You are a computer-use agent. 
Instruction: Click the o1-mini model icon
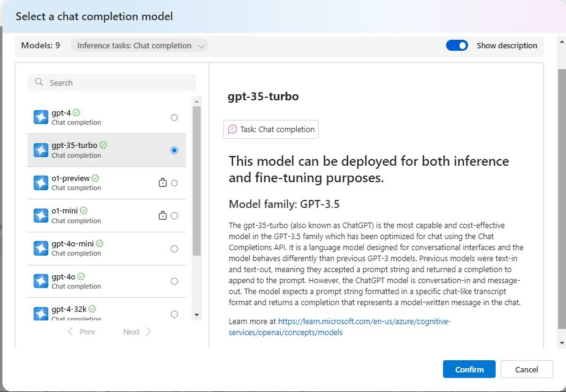(x=41, y=216)
